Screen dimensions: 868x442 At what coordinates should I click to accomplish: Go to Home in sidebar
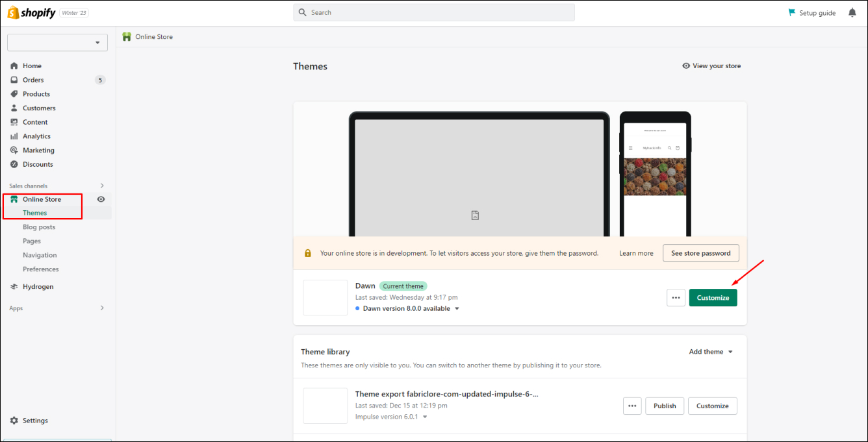(32, 66)
